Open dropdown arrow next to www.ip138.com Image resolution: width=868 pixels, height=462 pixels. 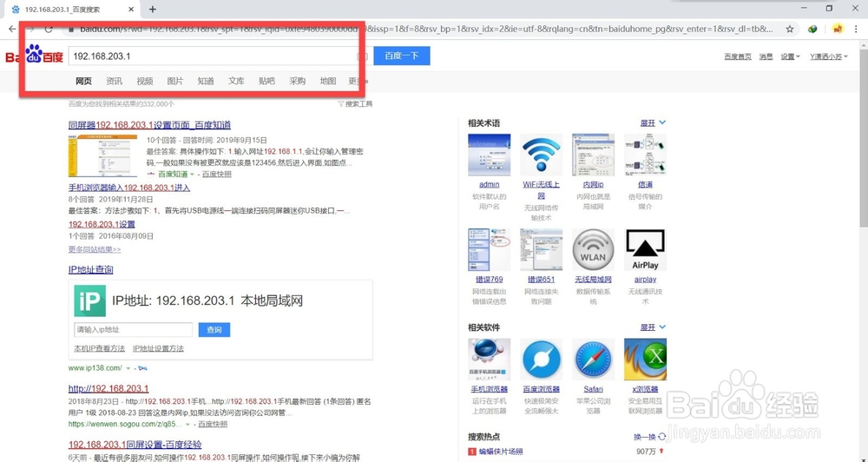(128, 368)
